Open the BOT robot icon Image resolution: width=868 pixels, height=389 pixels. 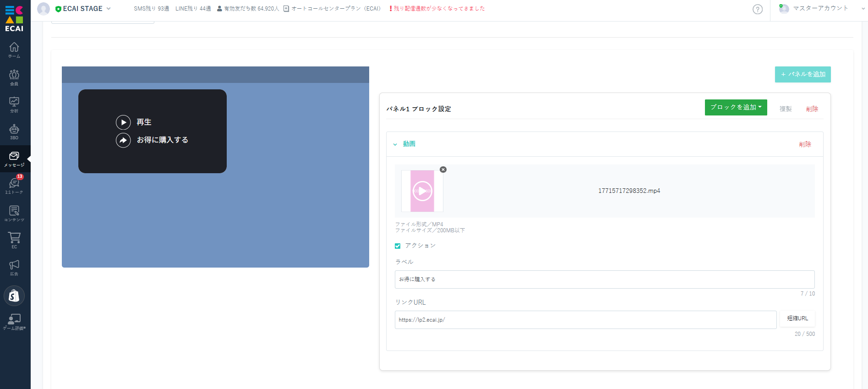14,131
